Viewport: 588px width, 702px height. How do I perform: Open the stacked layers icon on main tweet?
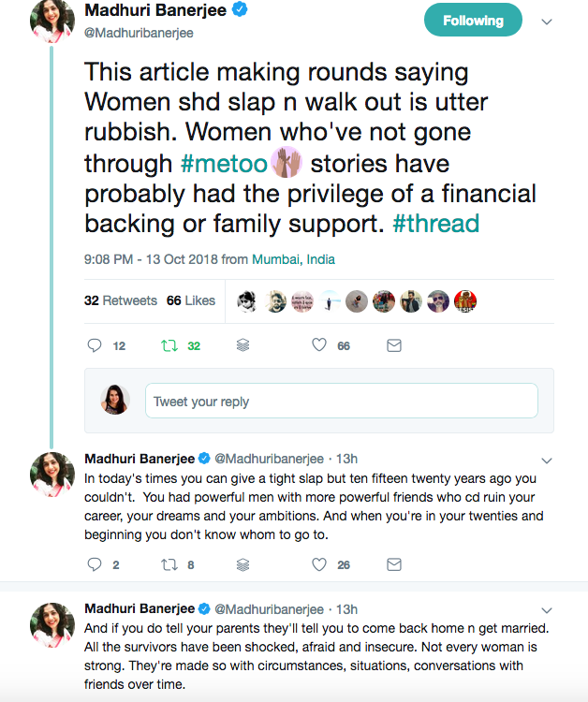[243, 345]
